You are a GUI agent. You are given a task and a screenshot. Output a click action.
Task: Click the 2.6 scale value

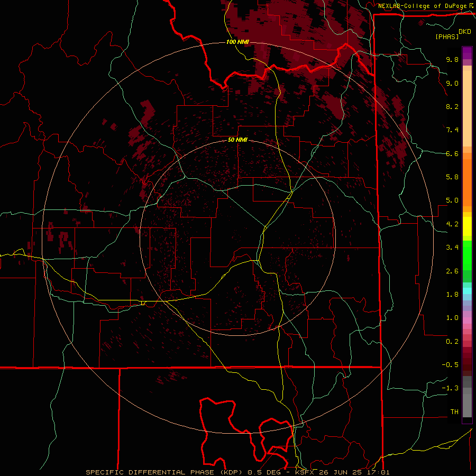(452, 271)
